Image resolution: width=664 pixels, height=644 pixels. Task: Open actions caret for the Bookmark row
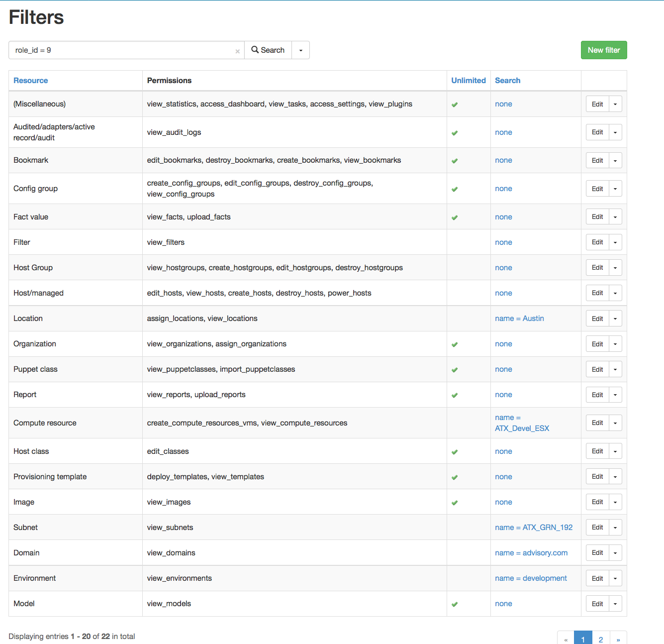click(x=615, y=160)
